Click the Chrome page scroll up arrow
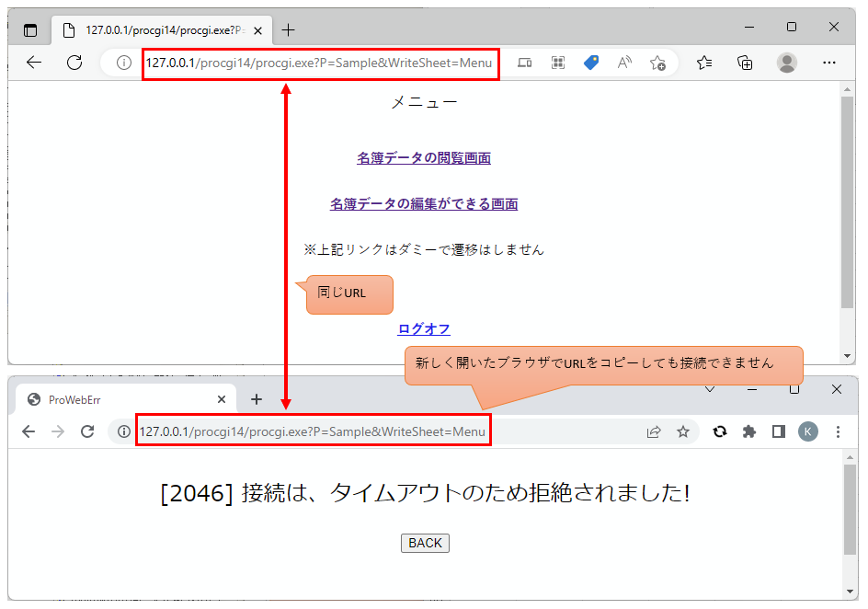 pyautogui.click(x=850, y=458)
